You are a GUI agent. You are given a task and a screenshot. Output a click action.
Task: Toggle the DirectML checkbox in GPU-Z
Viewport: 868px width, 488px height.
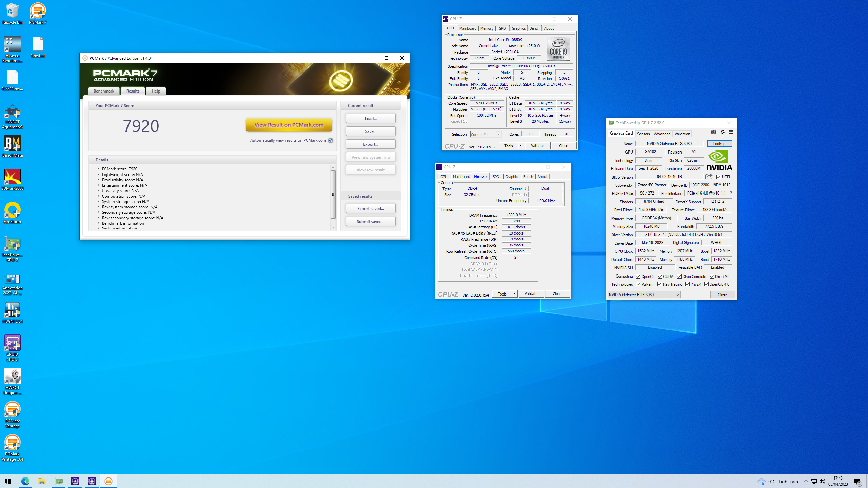coord(712,277)
